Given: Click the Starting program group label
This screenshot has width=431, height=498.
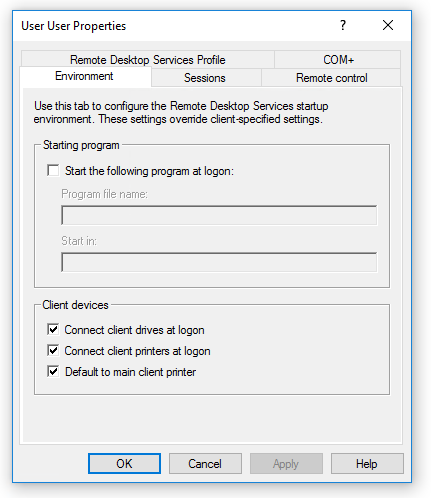Looking at the screenshot, I should pos(81,145).
